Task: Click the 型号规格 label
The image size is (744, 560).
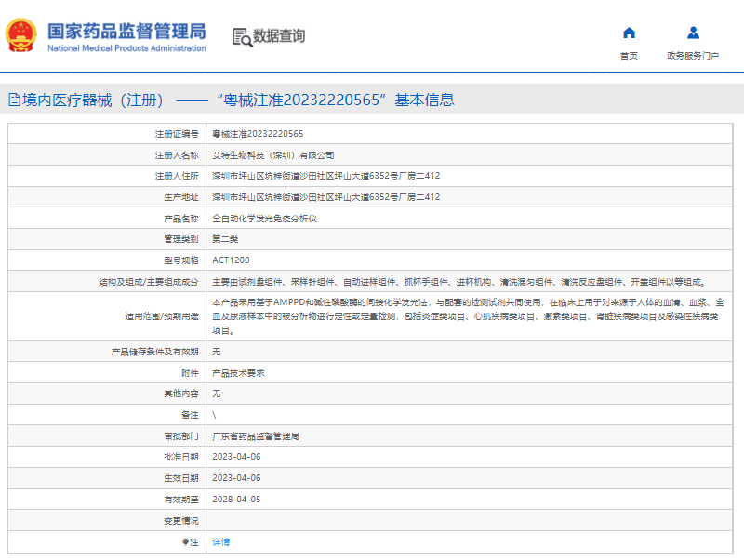Action: [180, 260]
